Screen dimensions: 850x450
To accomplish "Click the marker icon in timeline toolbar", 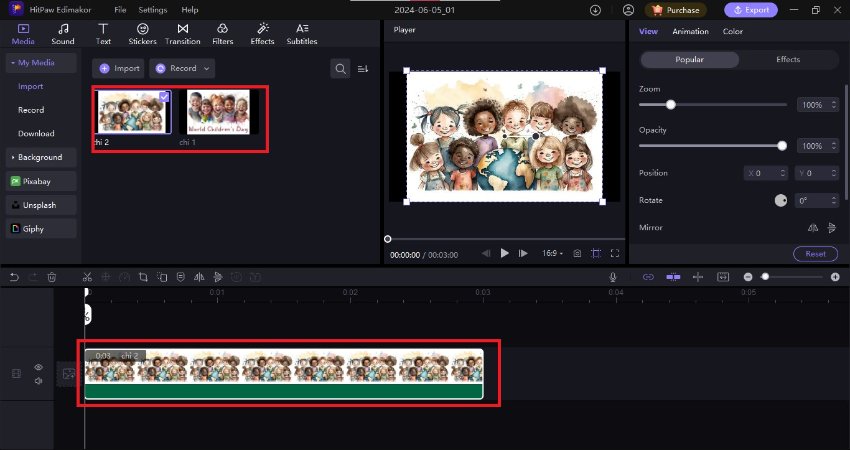I will coord(181,277).
